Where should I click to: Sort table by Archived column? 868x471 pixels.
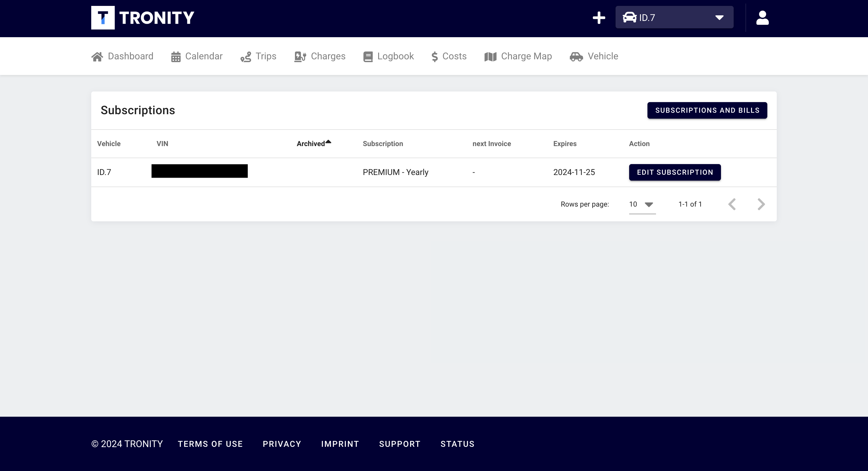click(x=314, y=143)
